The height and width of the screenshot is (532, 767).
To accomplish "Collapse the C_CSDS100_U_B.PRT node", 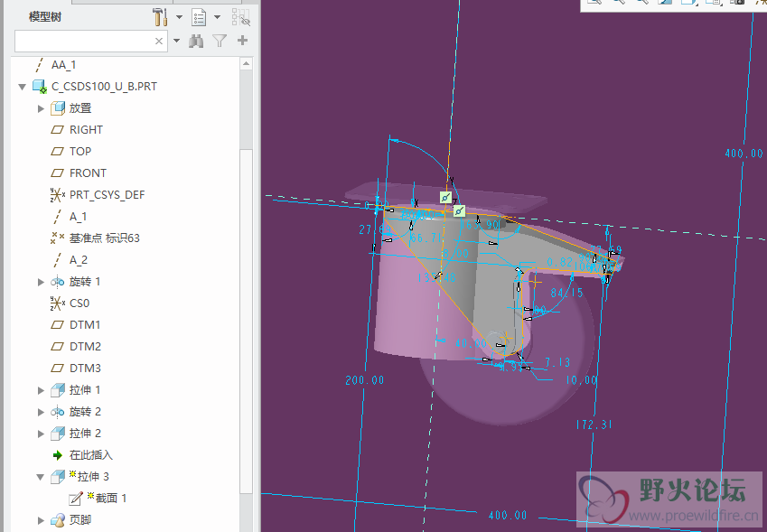I will pyautogui.click(x=22, y=87).
